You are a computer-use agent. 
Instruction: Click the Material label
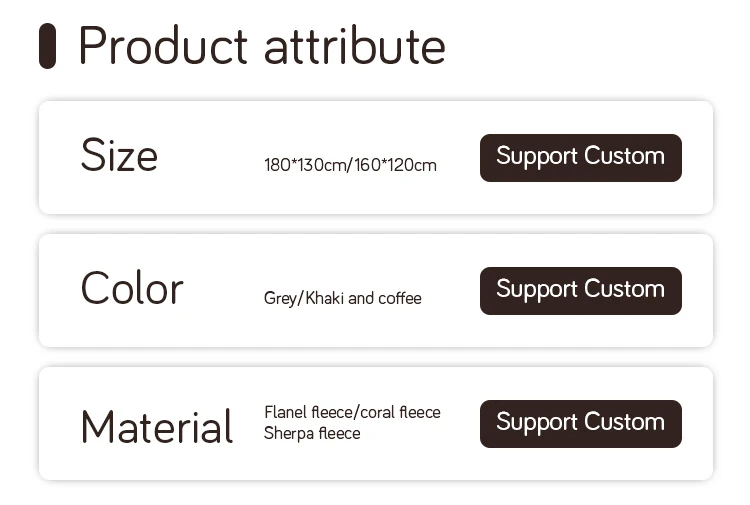coord(157,426)
